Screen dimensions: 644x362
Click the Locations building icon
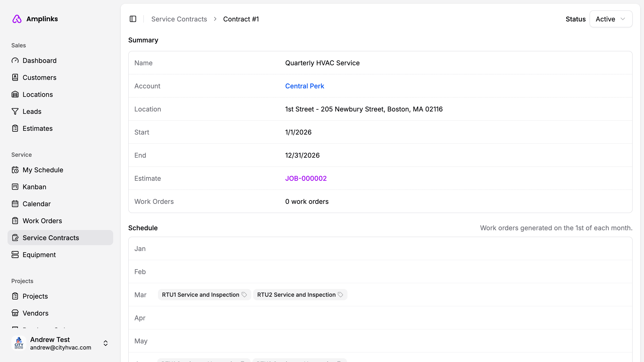click(15, 95)
